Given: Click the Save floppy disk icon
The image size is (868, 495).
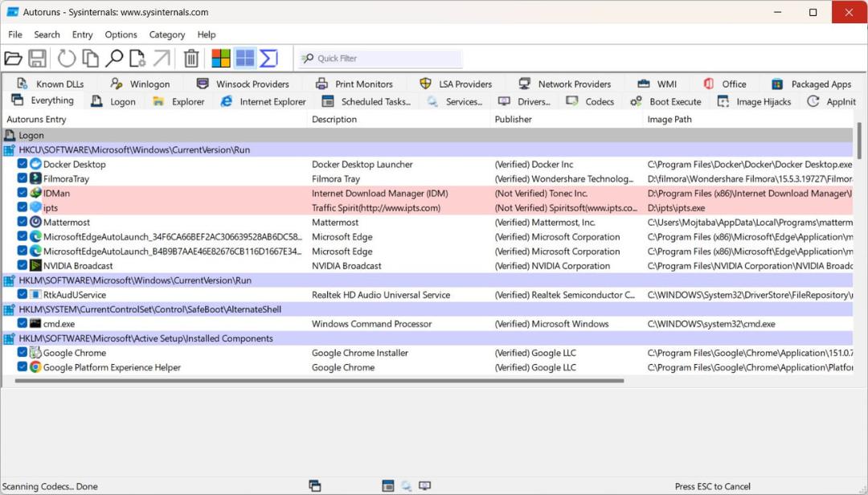Looking at the screenshot, I should pyautogui.click(x=37, y=58).
